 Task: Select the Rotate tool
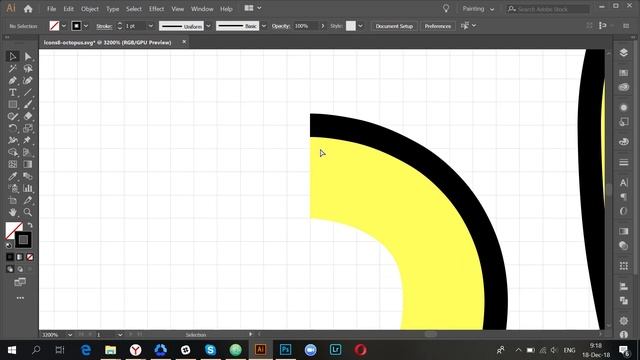pyautogui.click(x=13, y=128)
